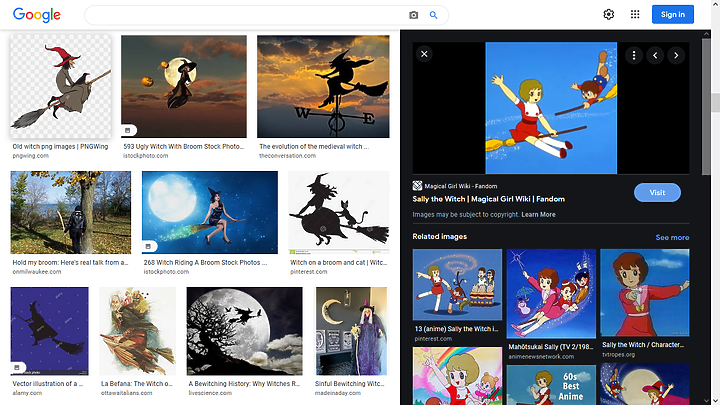Image resolution: width=720 pixels, height=405 pixels.
Task: Click the Google logo
Action: (x=37, y=15)
